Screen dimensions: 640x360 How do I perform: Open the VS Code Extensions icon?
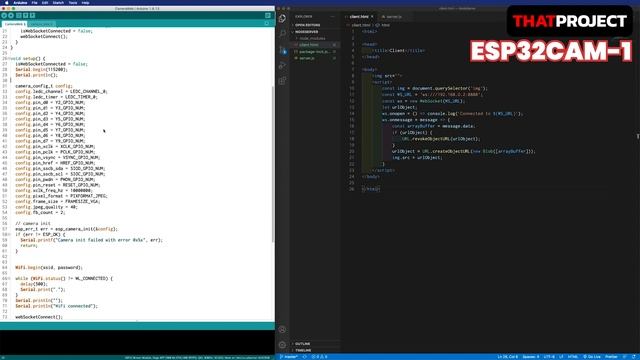click(282, 81)
